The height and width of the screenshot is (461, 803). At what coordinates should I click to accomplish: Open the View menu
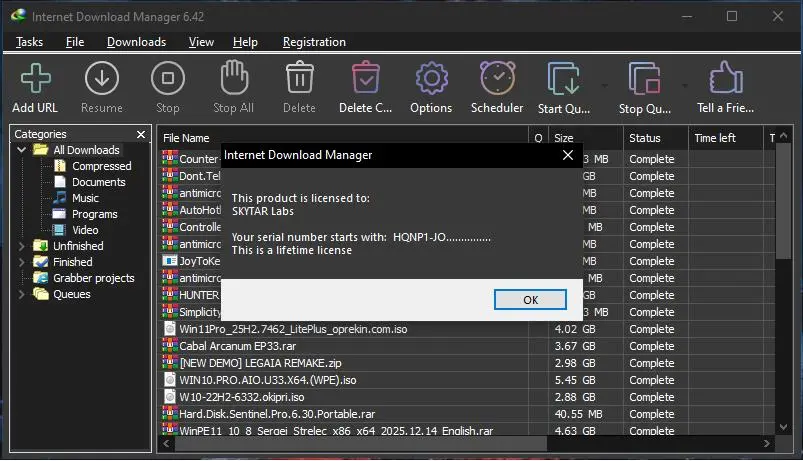coord(201,42)
